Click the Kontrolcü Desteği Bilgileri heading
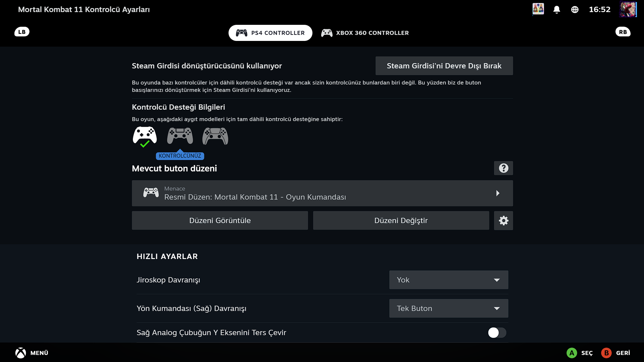644x362 pixels. [178, 107]
